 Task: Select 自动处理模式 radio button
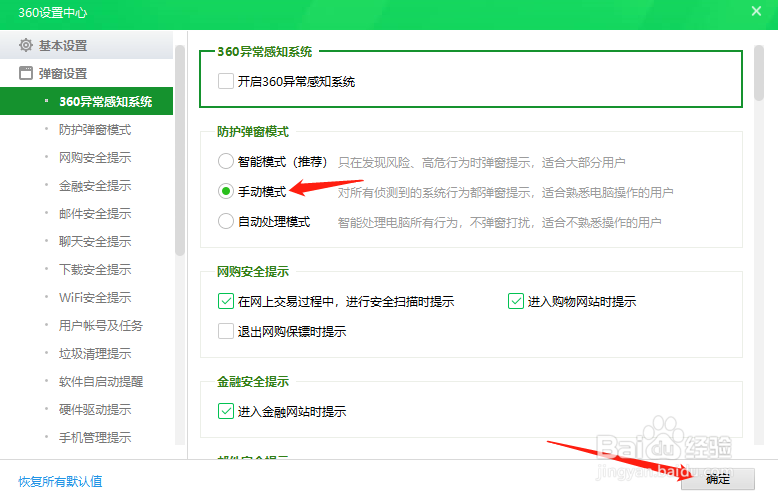tap(226, 221)
